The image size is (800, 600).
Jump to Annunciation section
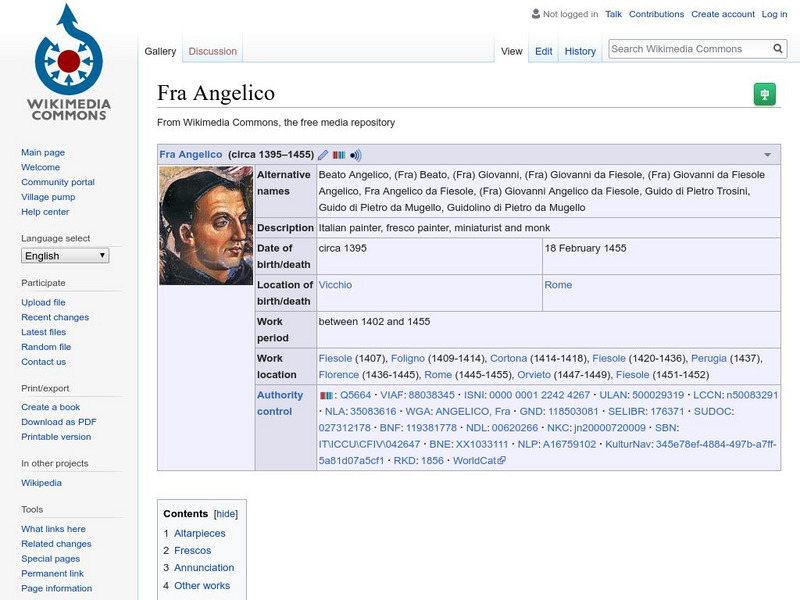point(204,567)
